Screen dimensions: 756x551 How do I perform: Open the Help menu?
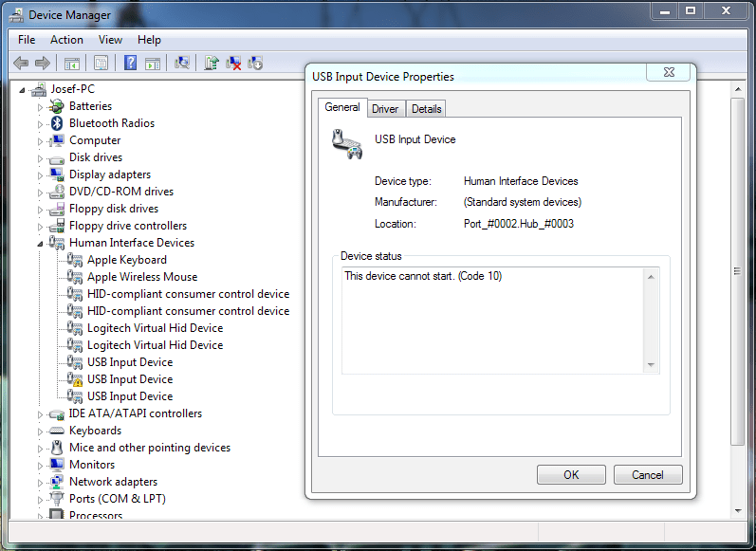point(149,40)
